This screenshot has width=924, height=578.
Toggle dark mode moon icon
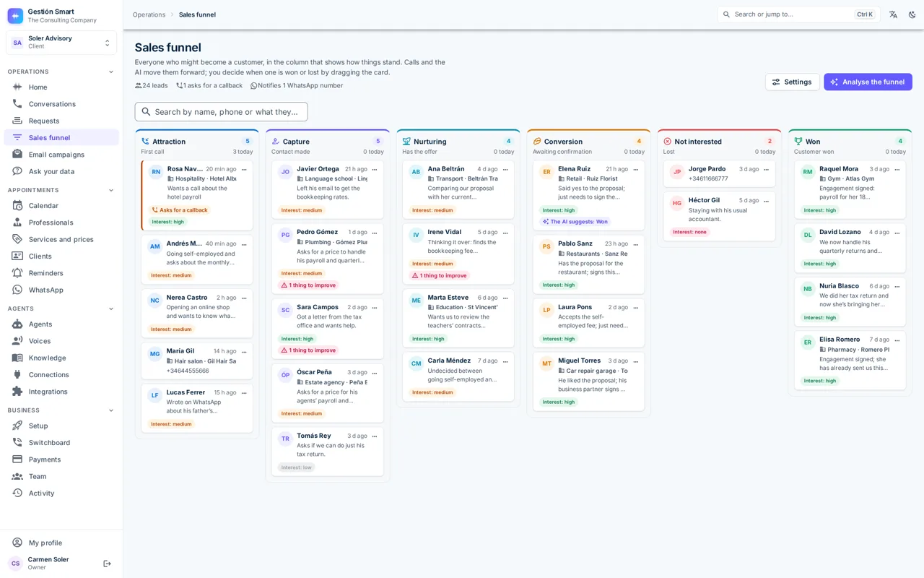(912, 14)
